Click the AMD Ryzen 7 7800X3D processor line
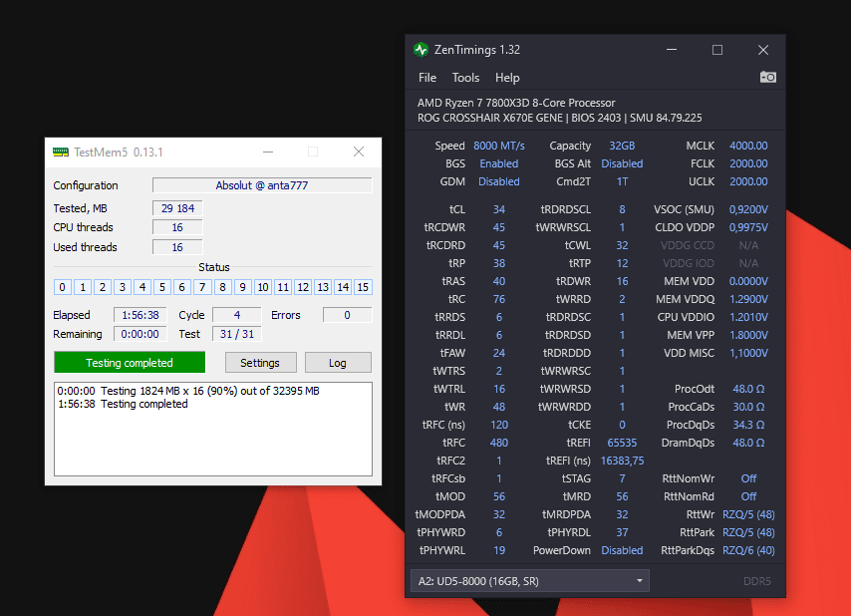 pyautogui.click(x=516, y=103)
